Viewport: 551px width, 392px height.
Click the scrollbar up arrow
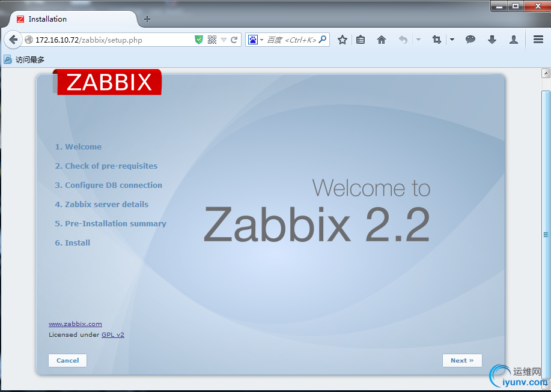click(x=546, y=73)
